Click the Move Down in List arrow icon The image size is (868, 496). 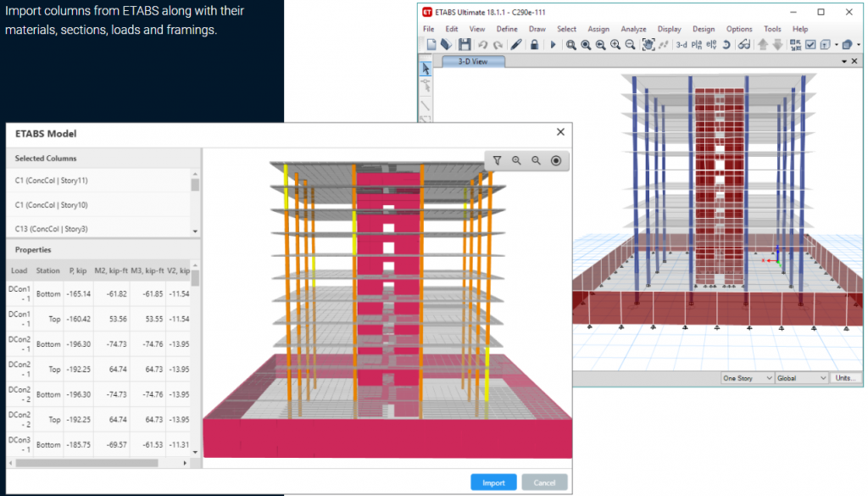coord(778,45)
